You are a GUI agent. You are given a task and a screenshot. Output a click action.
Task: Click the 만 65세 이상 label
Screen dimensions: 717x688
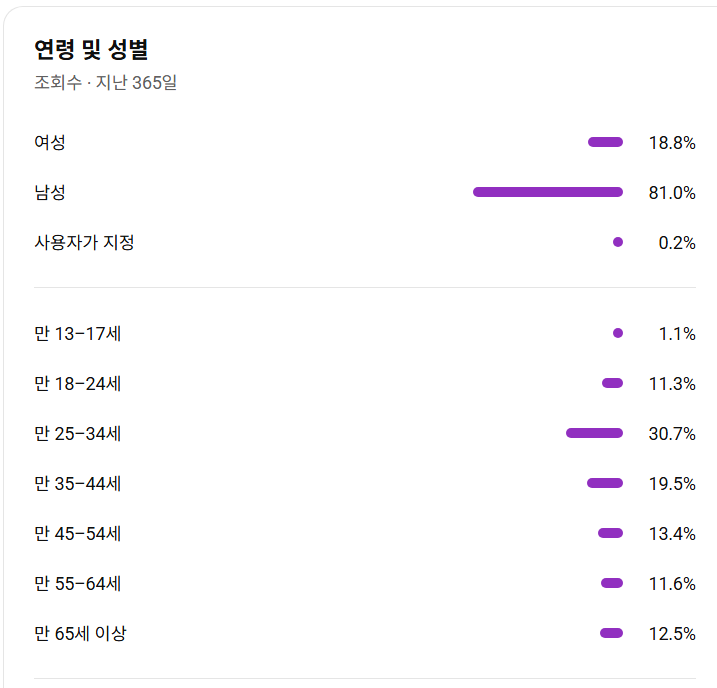[80, 634]
